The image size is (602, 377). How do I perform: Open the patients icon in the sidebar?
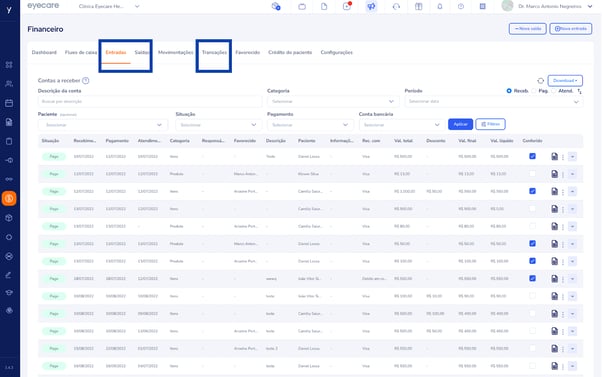pos(9,84)
